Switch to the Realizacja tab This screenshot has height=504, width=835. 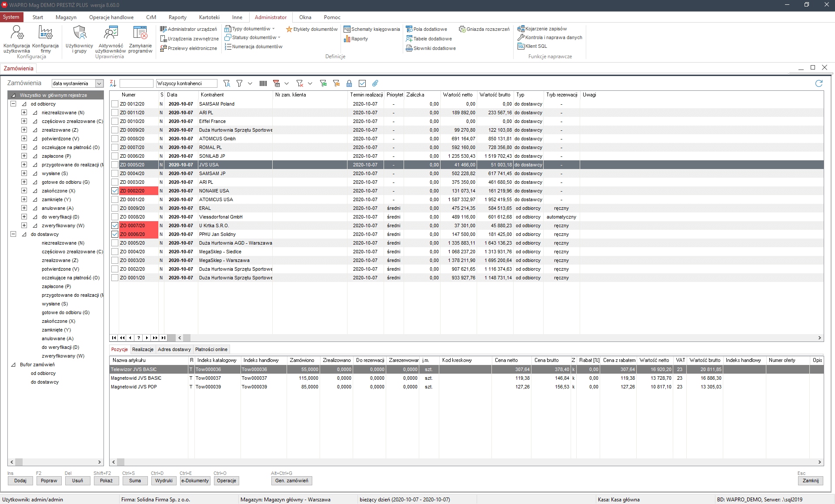[143, 349]
